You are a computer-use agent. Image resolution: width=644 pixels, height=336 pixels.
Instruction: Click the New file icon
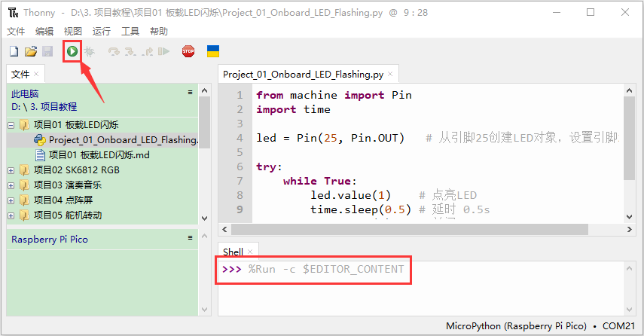click(14, 51)
